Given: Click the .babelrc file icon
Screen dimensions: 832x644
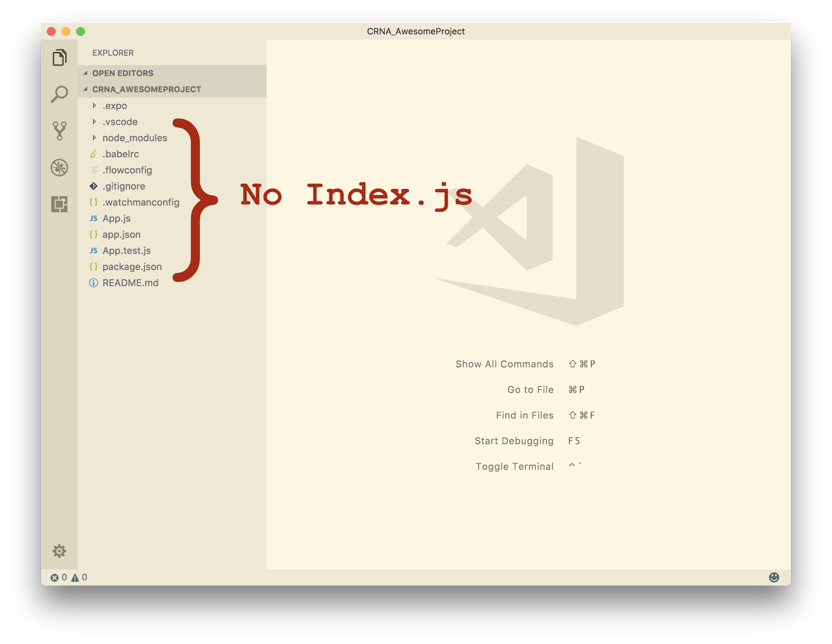Looking at the screenshot, I should tap(94, 154).
